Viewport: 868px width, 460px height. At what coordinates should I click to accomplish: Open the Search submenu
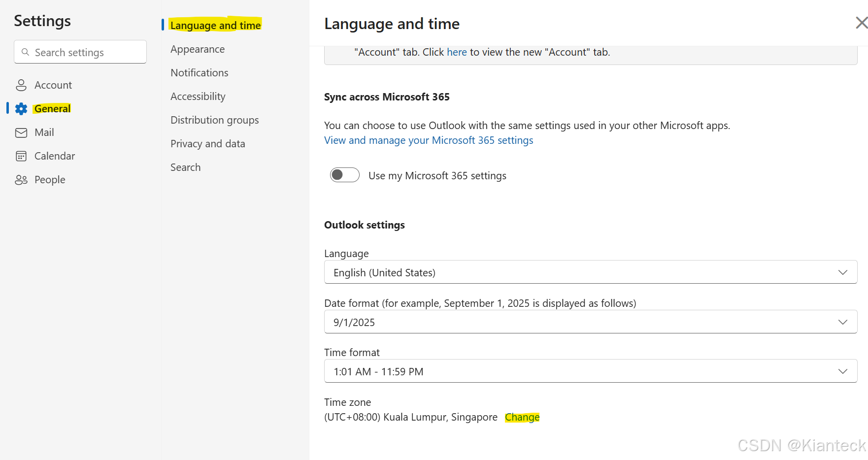pos(186,167)
